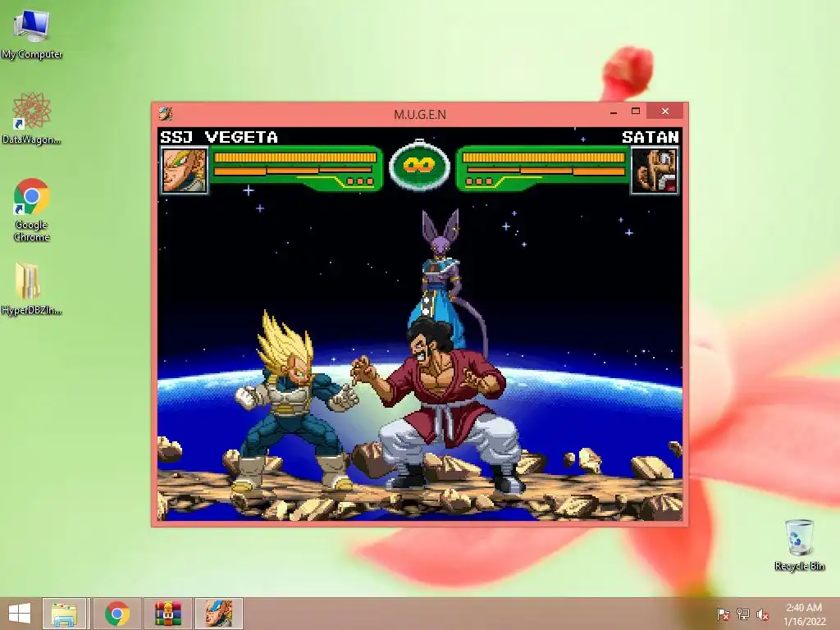Click the SSJ Vegeta portrait

click(184, 171)
